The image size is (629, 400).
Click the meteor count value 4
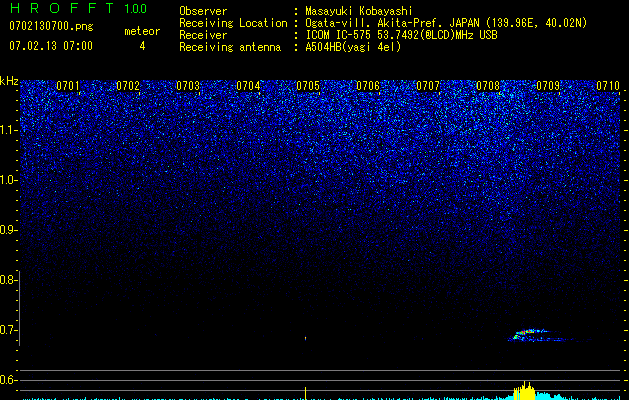pyautogui.click(x=142, y=46)
